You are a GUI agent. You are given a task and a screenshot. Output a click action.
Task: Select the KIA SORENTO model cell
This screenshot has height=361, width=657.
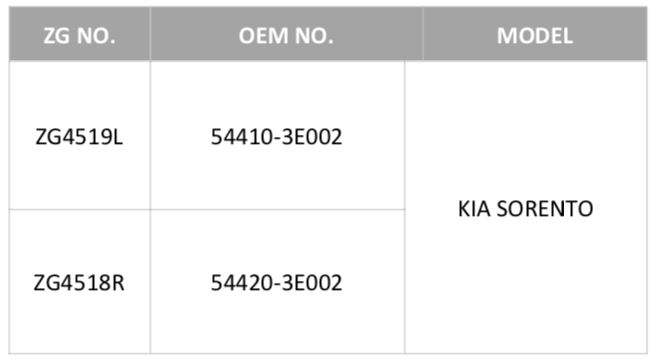click(x=526, y=207)
